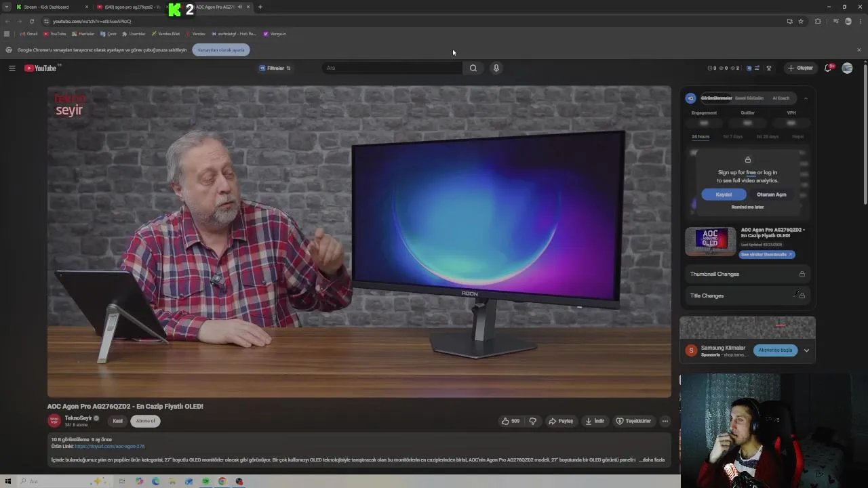
Task: Click 'See similar thumbnails' button
Action: point(767,254)
